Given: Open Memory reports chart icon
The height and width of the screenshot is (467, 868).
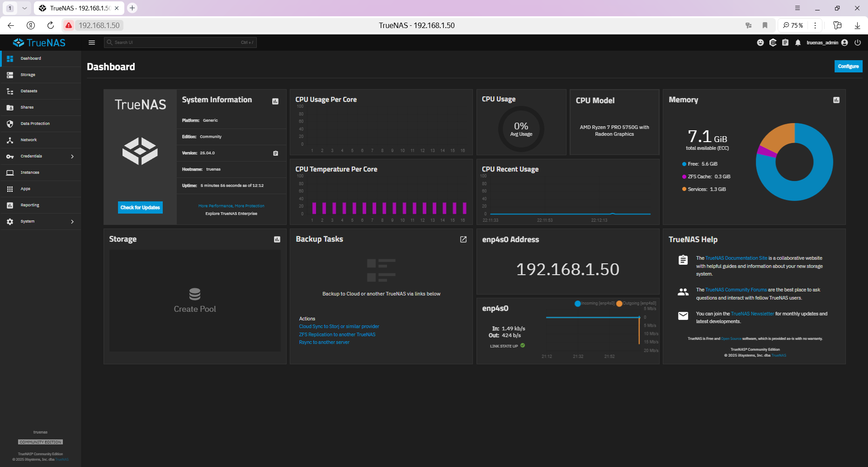Looking at the screenshot, I should click(836, 100).
